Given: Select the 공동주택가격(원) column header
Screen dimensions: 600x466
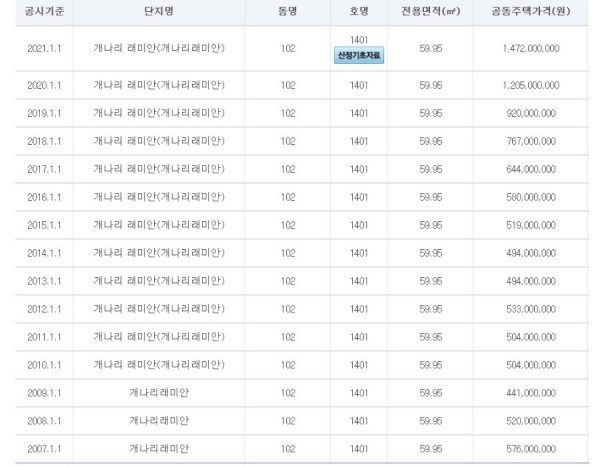Looking at the screenshot, I should coord(530,11).
